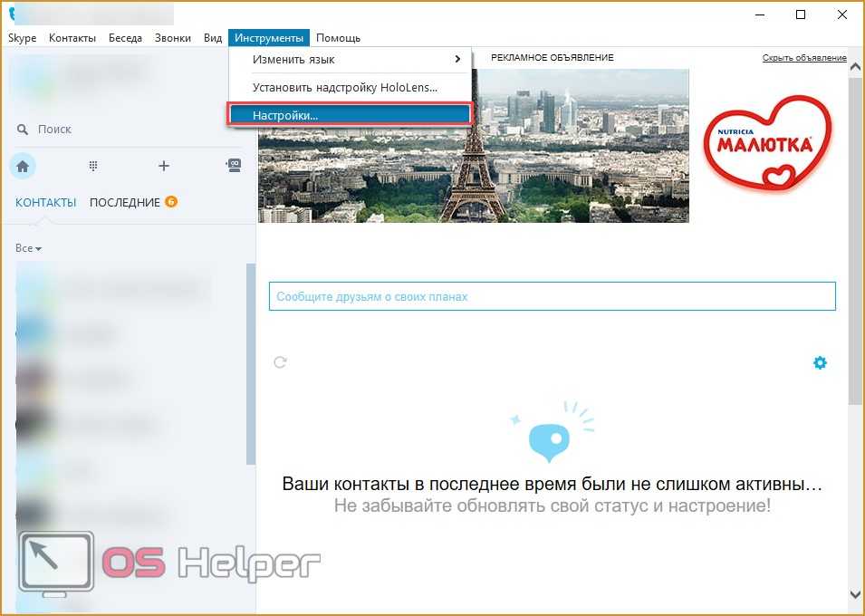Open the dial pad icon

pos(92,166)
